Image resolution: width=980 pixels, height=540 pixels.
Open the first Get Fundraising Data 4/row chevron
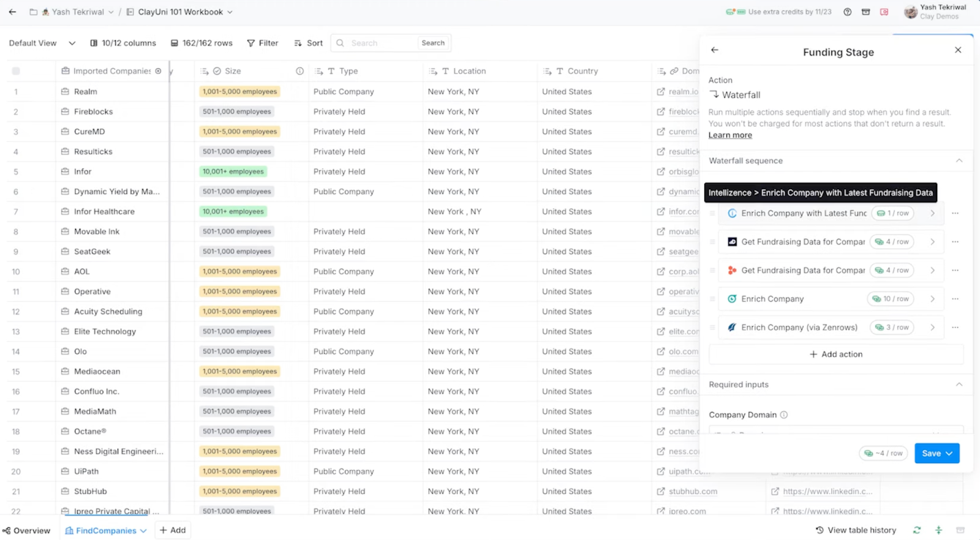[x=932, y=242]
